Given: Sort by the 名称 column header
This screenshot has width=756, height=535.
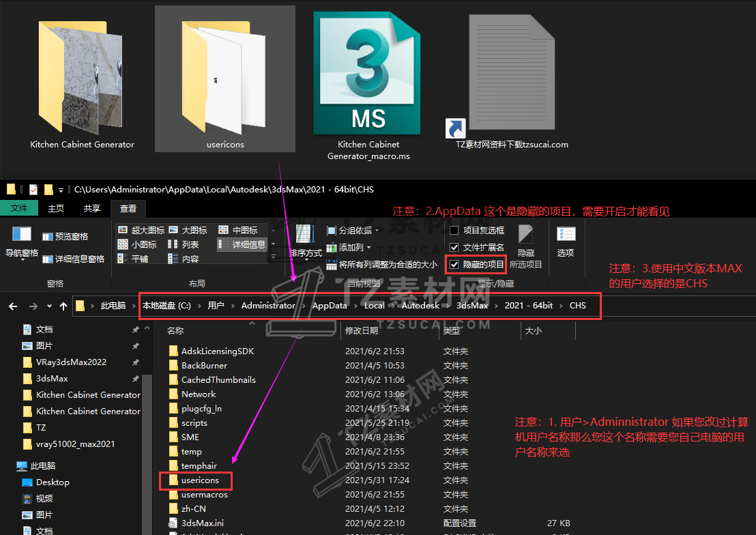Looking at the screenshot, I should tap(175, 330).
